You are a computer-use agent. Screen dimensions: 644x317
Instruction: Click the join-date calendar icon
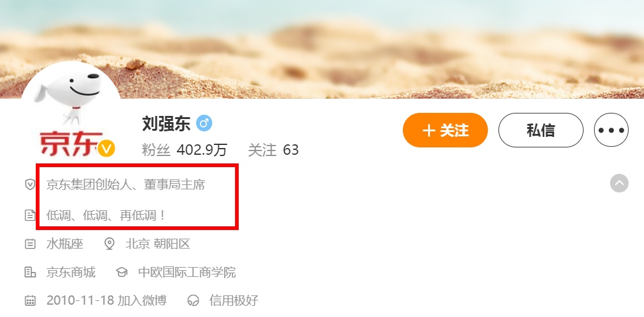tap(30, 300)
